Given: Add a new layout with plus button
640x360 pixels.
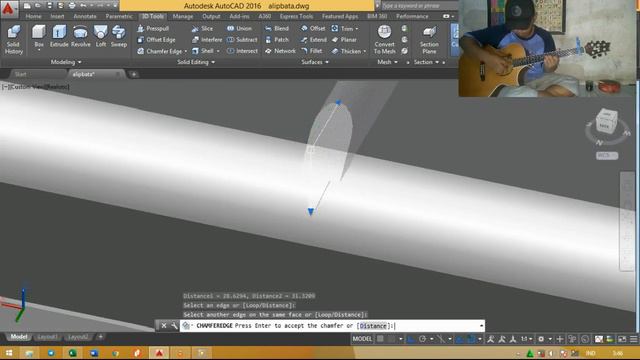Looking at the screenshot, I should [100, 337].
